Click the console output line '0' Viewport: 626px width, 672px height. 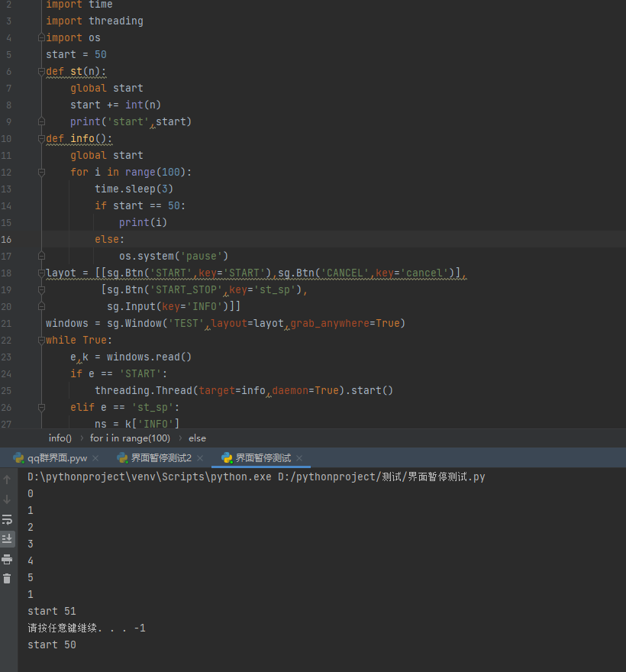point(31,494)
